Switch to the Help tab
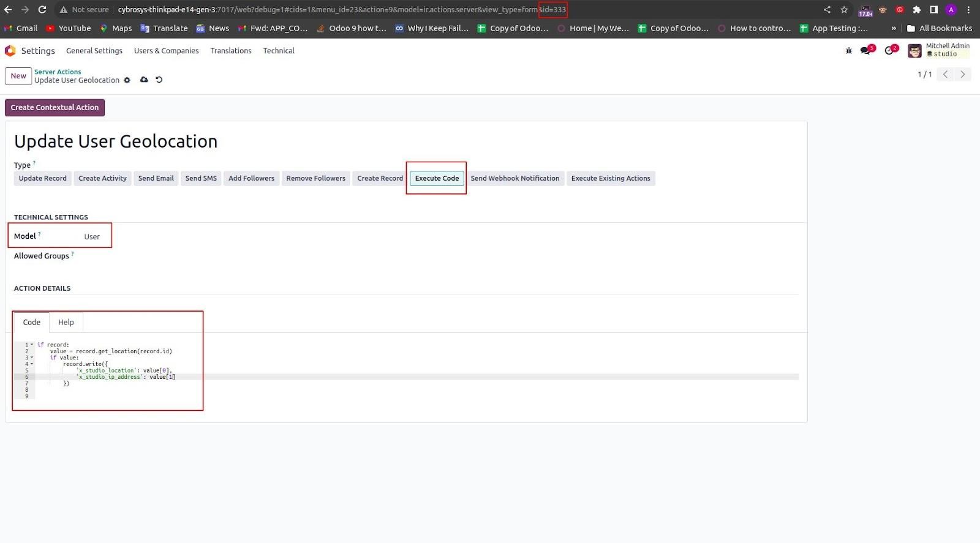This screenshot has width=980, height=543. 66,322
